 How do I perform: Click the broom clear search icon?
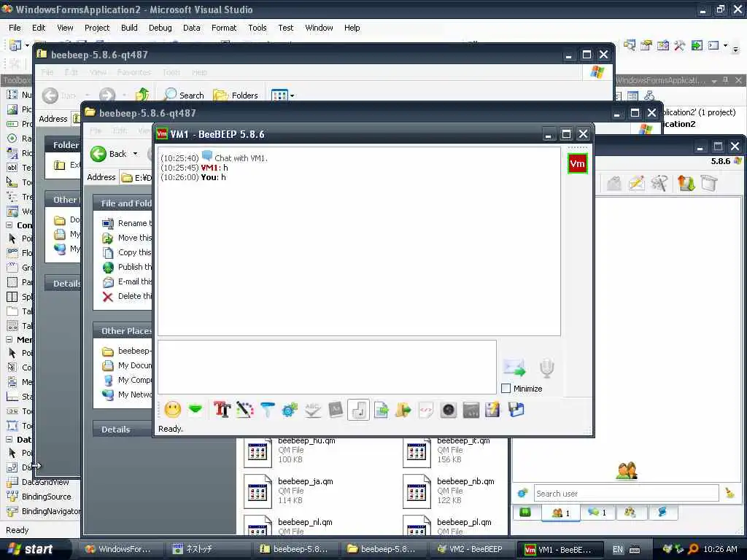click(x=729, y=494)
